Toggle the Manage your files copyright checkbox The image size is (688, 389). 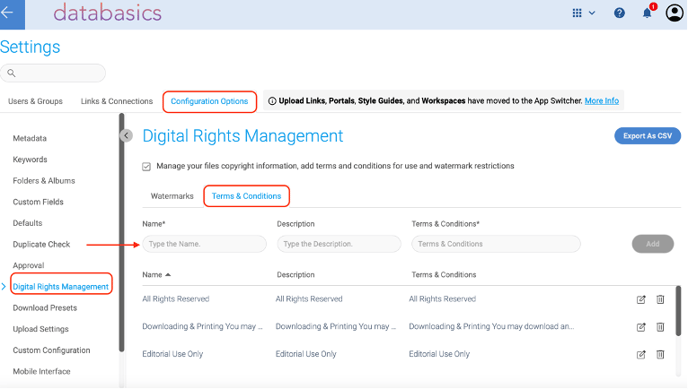click(x=147, y=167)
